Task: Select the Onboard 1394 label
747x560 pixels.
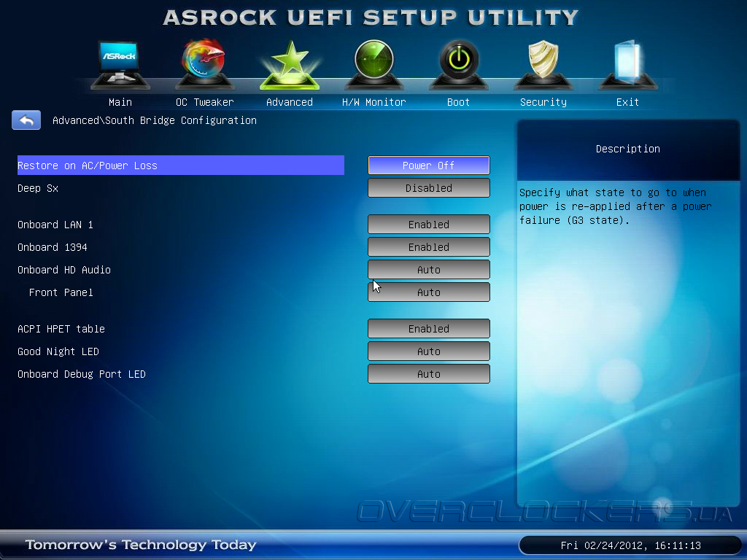Action: point(53,247)
